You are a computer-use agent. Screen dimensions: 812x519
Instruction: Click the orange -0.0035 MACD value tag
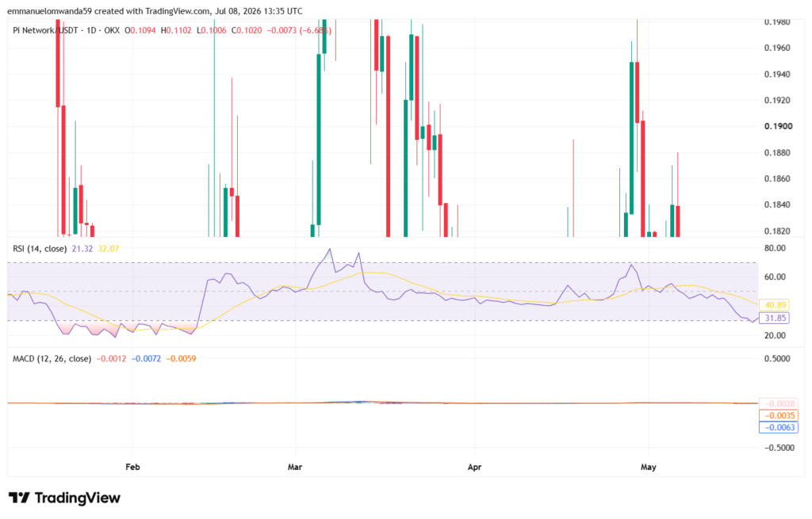pyautogui.click(x=779, y=415)
